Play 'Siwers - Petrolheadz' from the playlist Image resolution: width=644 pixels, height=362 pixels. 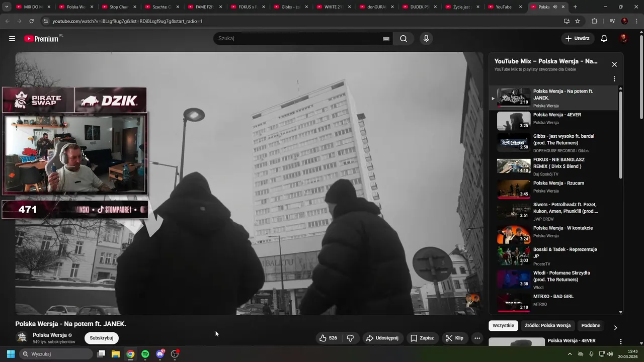coord(553,211)
